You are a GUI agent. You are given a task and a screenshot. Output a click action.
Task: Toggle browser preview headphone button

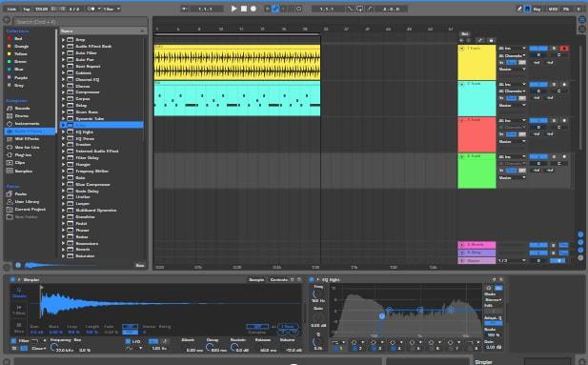[x=17, y=265]
